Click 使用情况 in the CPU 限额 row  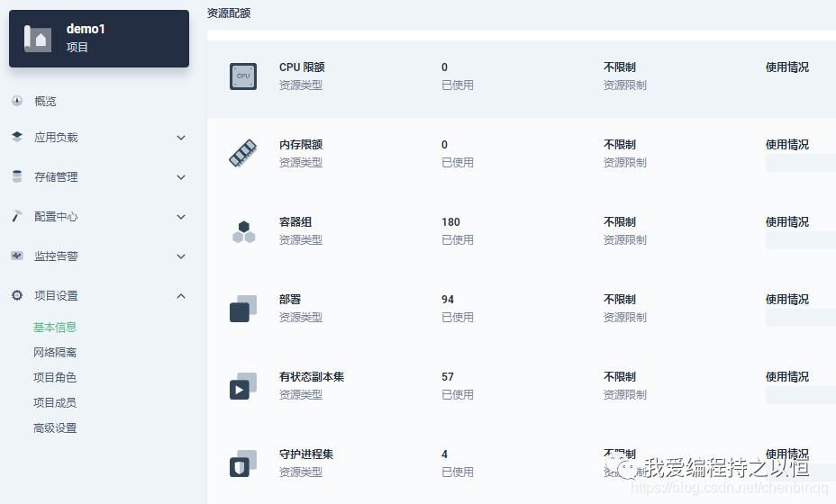click(787, 67)
